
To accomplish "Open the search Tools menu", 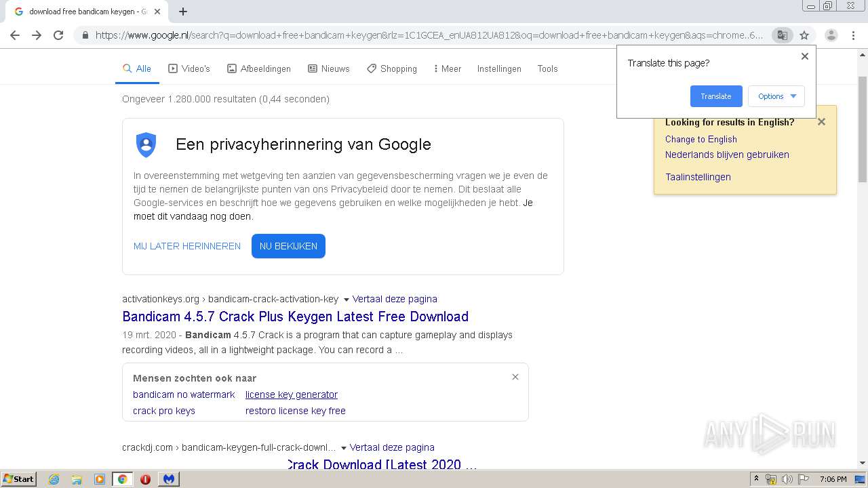I will 547,68.
